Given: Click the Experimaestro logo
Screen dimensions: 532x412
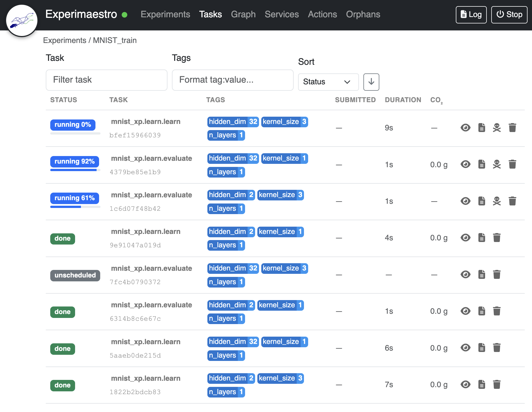Looking at the screenshot, I should pyautogui.click(x=22, y=21).
